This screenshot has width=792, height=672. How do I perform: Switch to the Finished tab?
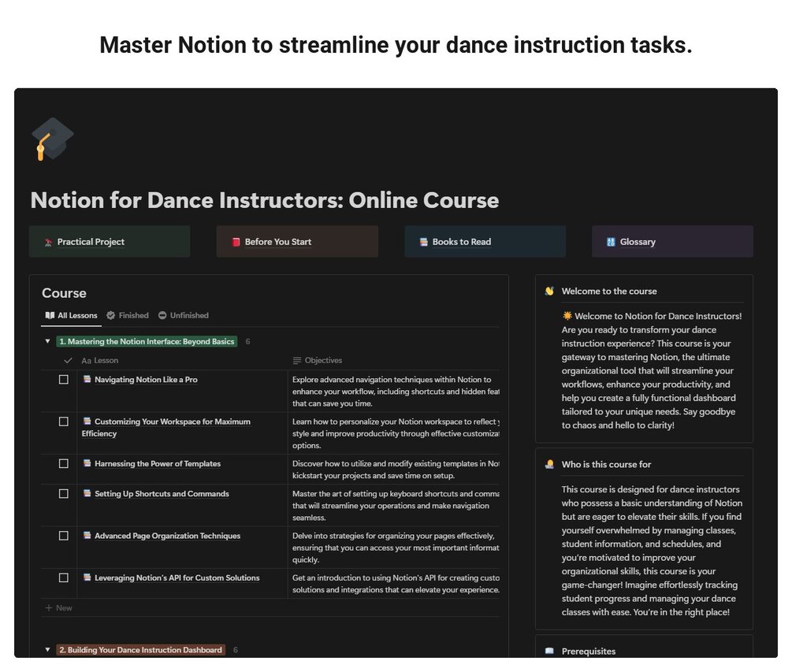click(x=128, y=315)
